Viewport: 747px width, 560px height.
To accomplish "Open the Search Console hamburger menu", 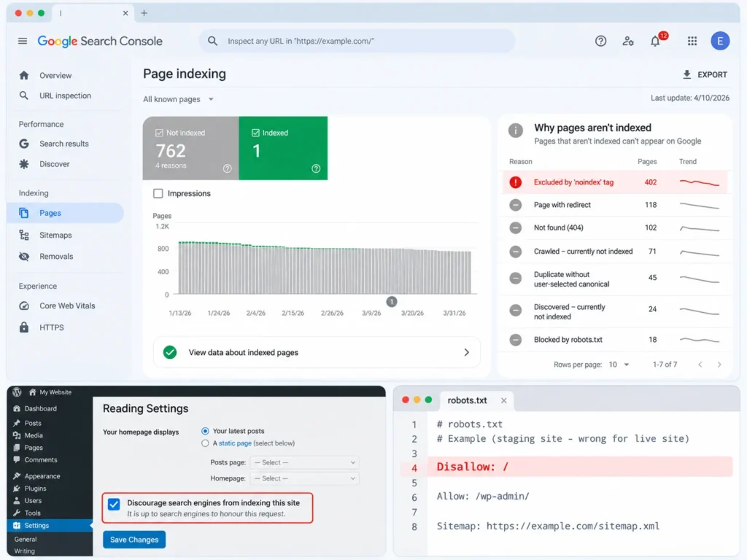I will (23, 41).
